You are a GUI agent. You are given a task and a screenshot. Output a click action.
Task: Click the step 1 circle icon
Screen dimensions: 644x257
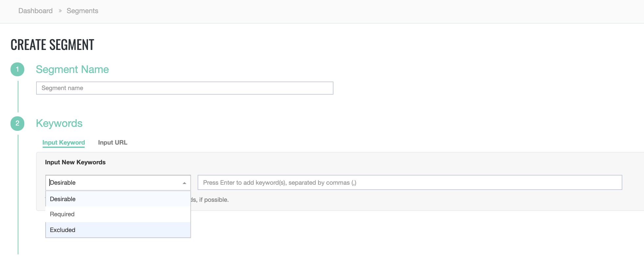click(17, 69)
